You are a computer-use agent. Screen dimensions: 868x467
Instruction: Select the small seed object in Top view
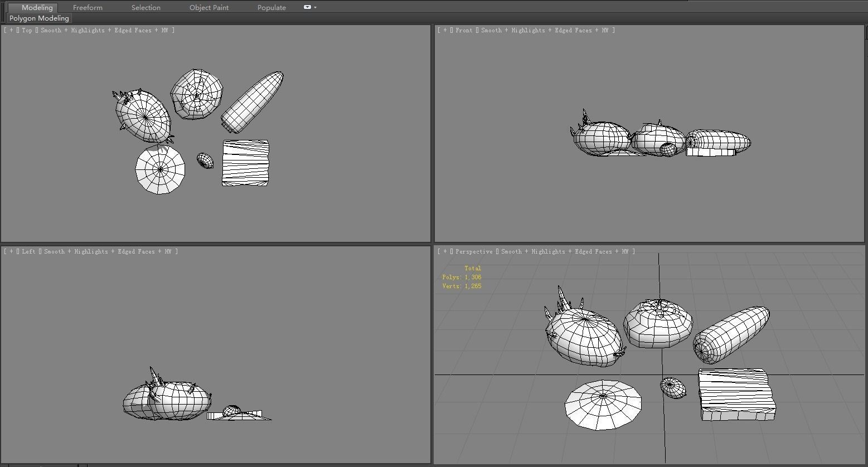[x=205, y=161]
